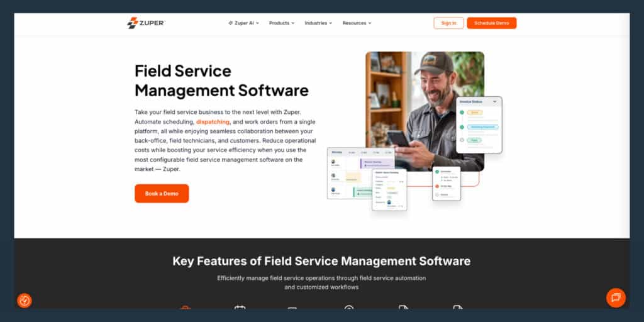Click the 'Key Features of Field Service Management Software' heading
644x322 pixels.
[x=321, y=261]
